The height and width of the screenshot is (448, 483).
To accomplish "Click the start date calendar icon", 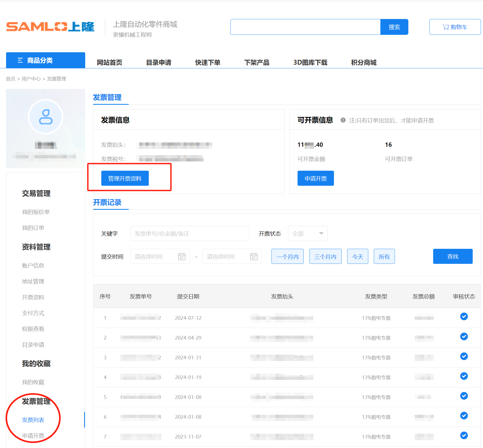I will (x=182, y=256).
